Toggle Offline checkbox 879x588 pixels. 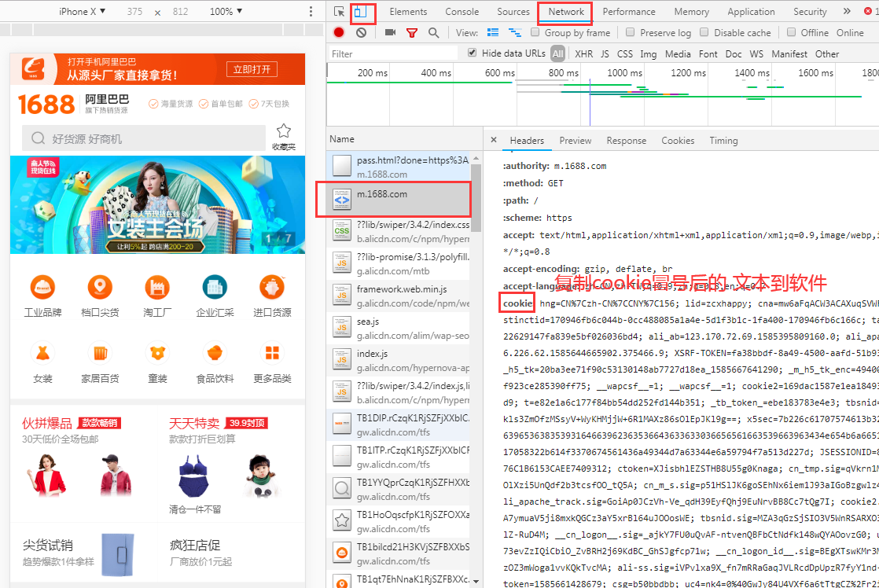(x=791, y=32)
